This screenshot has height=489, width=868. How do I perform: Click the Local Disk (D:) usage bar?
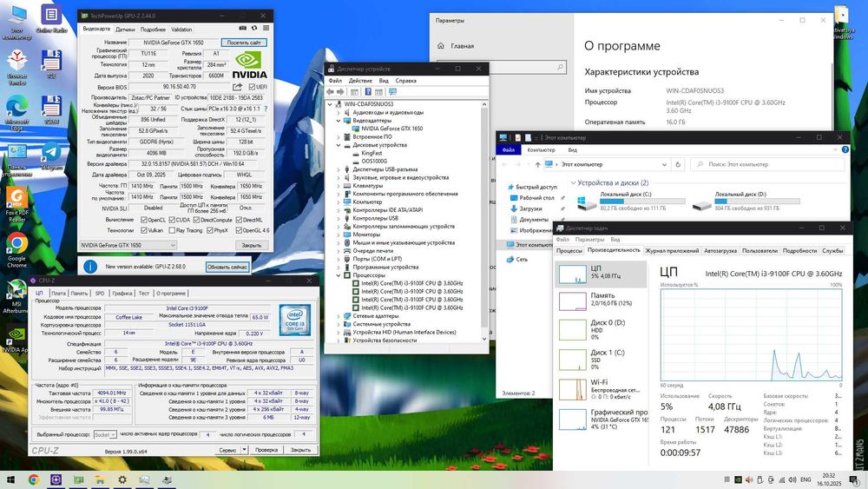pos(757,202)
